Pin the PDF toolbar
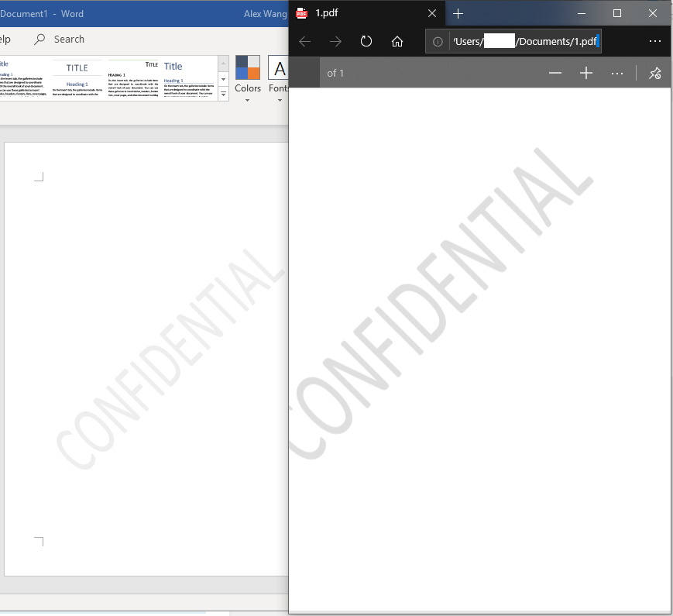The image size is (673, 616). point(654,74)
